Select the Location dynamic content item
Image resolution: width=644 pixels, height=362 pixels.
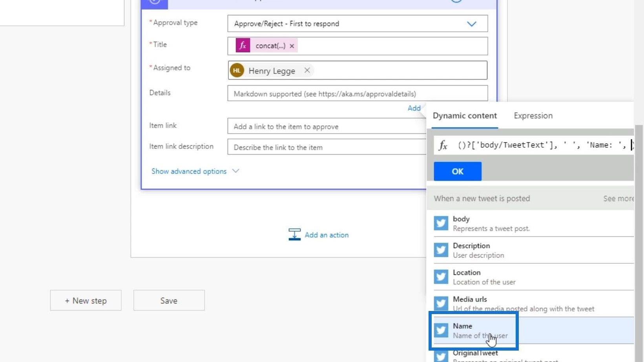pyautogui.click(x=534, y=277)
